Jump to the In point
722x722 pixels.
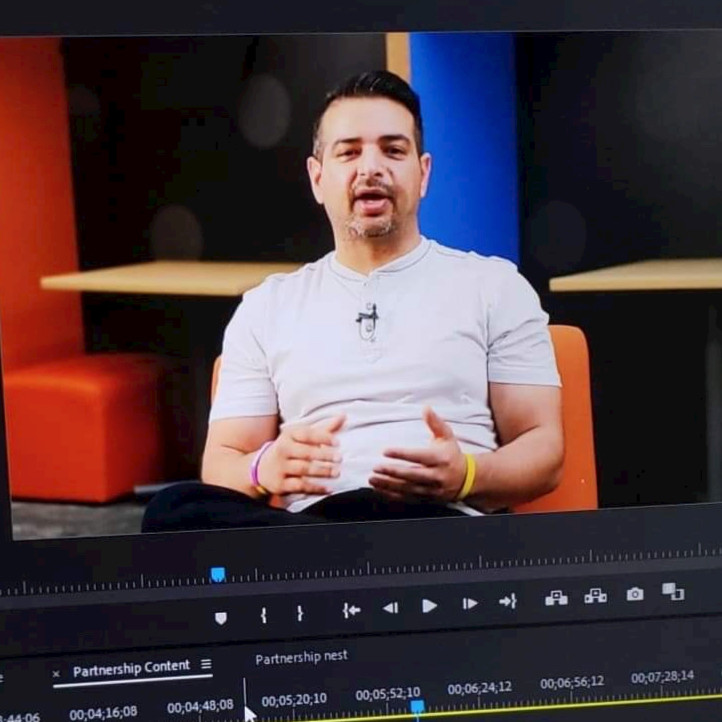point(351,610)
